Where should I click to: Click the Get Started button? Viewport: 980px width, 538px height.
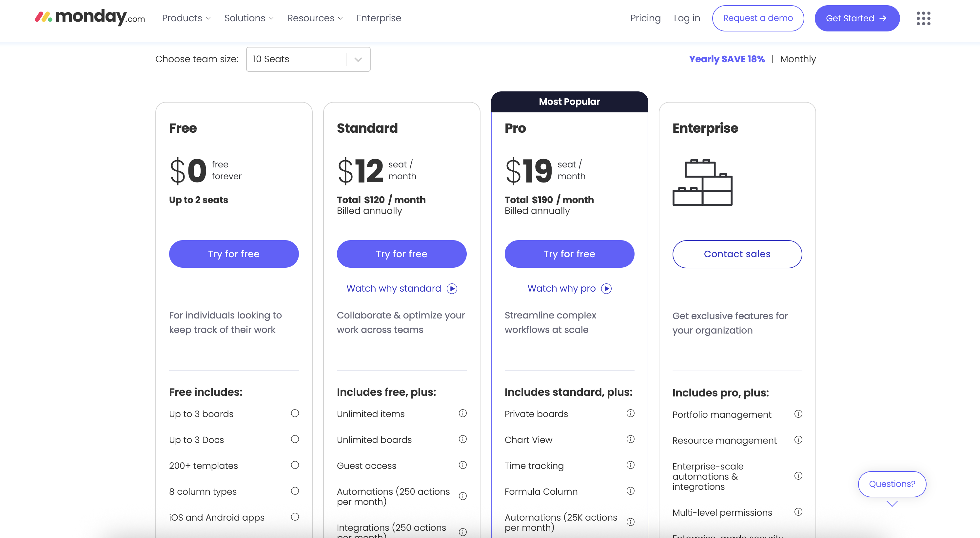[857, 18]
